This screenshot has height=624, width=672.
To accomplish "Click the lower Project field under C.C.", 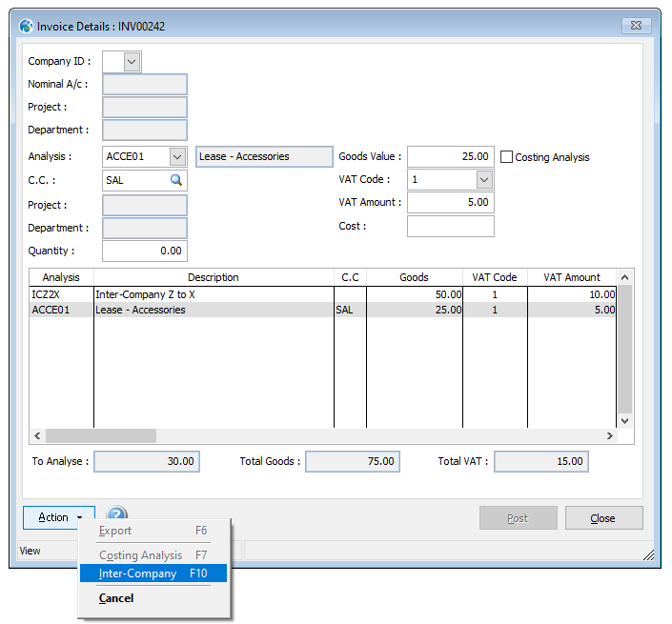I will click(145, 205).
